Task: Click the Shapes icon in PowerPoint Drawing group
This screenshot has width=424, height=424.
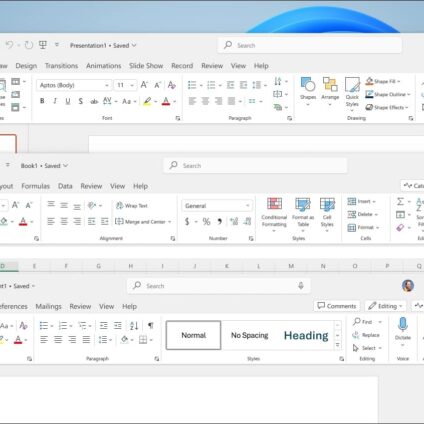Action: (x=308, y=85)
